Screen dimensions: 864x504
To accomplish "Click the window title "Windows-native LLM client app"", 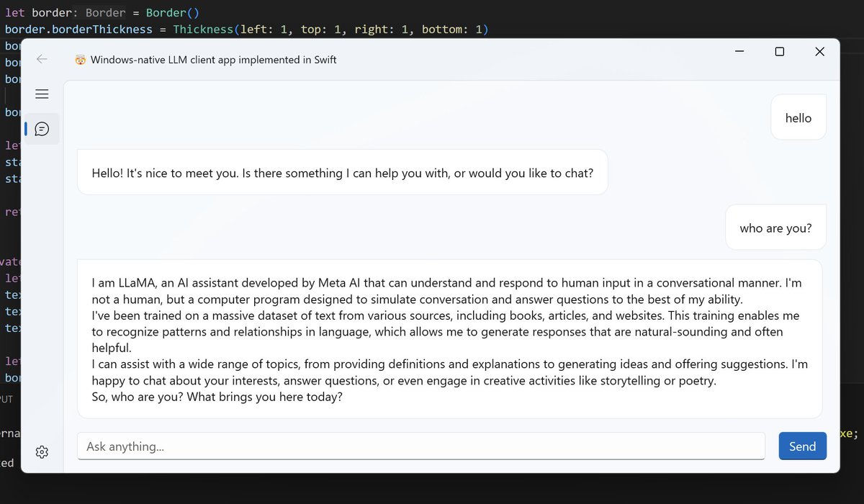I will click(214, 60).
